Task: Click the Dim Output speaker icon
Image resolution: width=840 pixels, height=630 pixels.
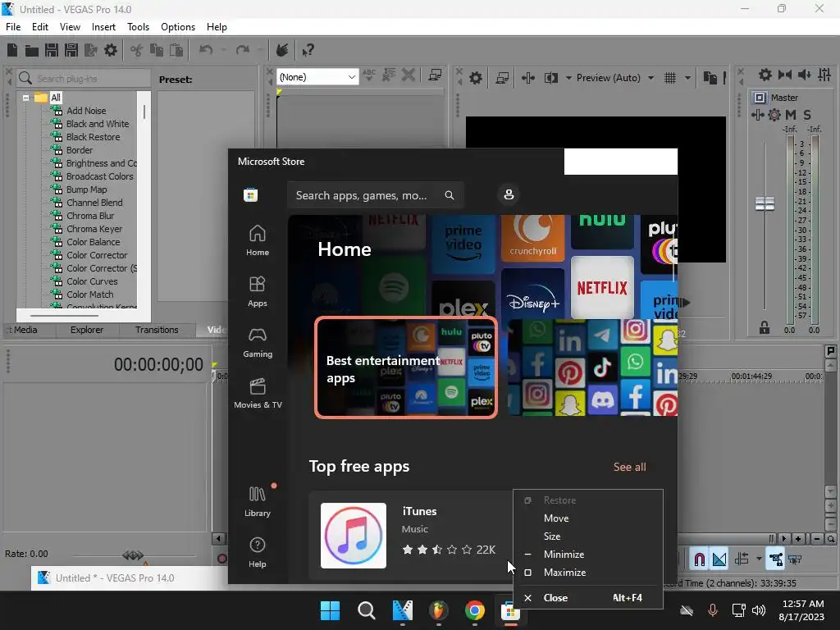Action: coord(804,75)
